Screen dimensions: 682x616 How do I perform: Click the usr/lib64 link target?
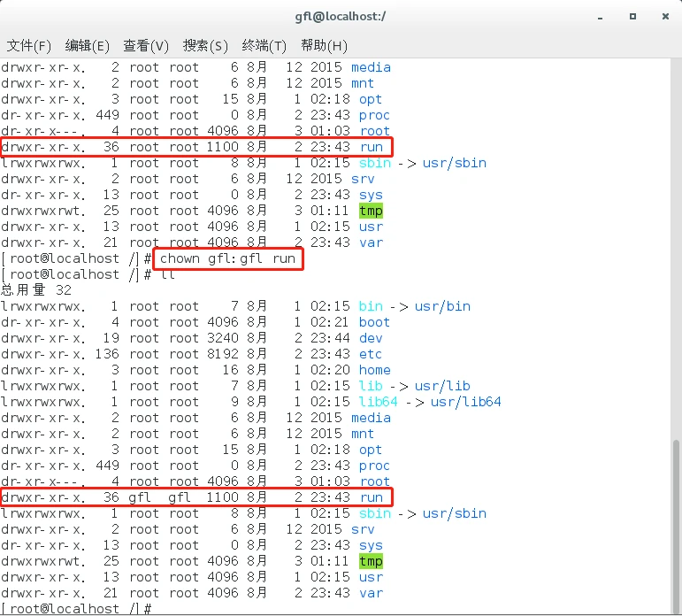466,402
